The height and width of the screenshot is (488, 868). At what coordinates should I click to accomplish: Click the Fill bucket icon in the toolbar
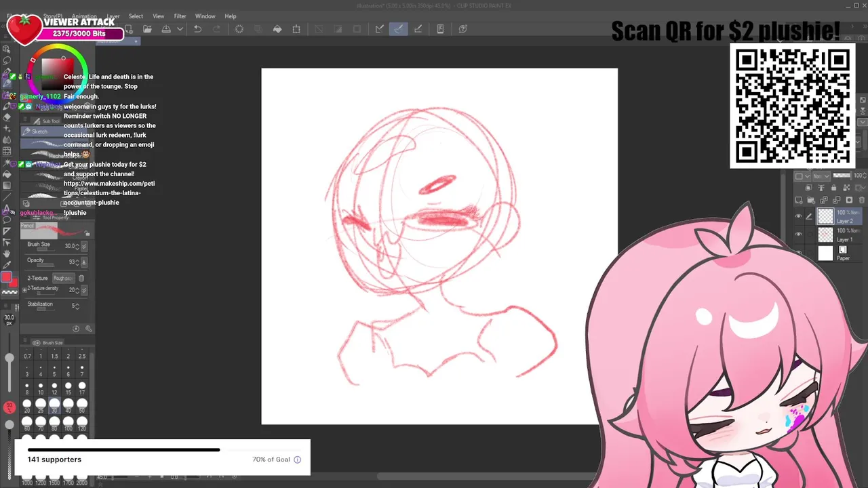point(277,29)
